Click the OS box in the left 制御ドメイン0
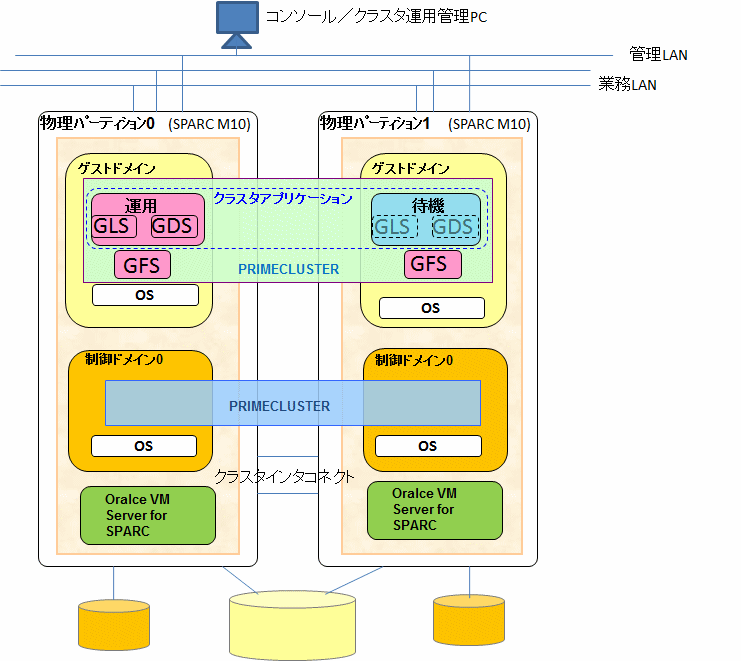This screenshot has width=741, height=661. pos(144,446)
